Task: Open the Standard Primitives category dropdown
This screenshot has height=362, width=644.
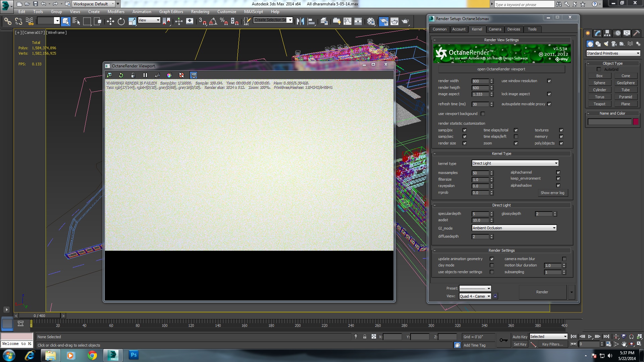Action: 613,53
